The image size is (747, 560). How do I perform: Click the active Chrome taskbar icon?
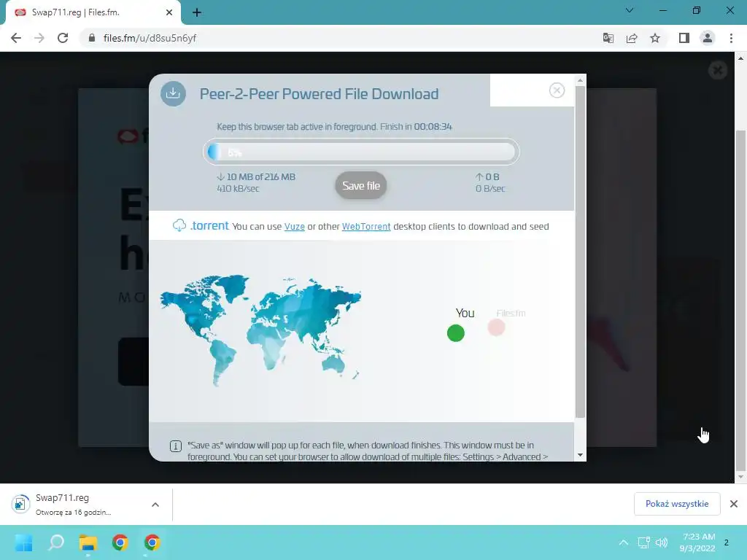click(152, 542)
